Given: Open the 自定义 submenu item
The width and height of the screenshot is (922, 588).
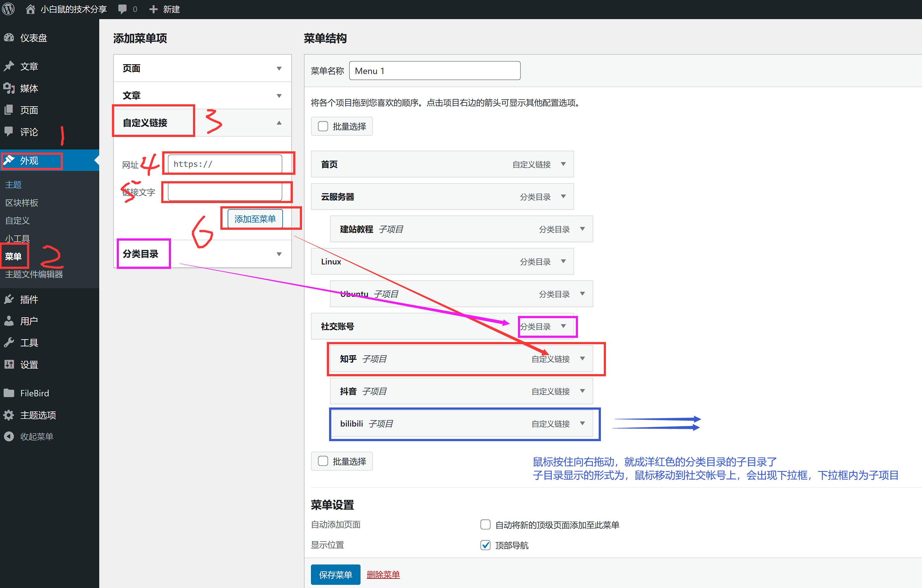Looking at the screenshot, I should click(x=17, y=221).
